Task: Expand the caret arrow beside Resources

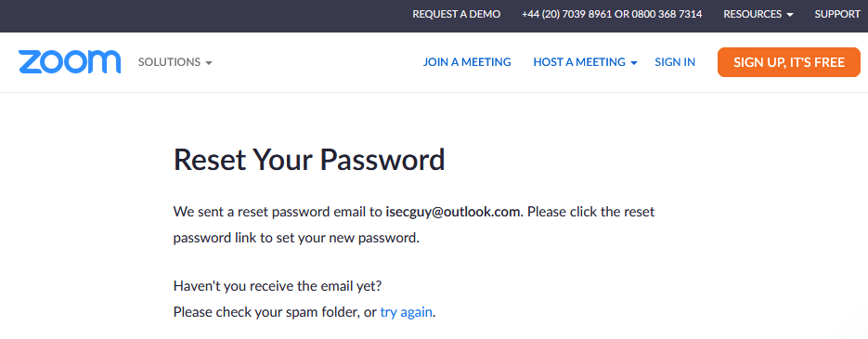Action: [x=789, y=15]
